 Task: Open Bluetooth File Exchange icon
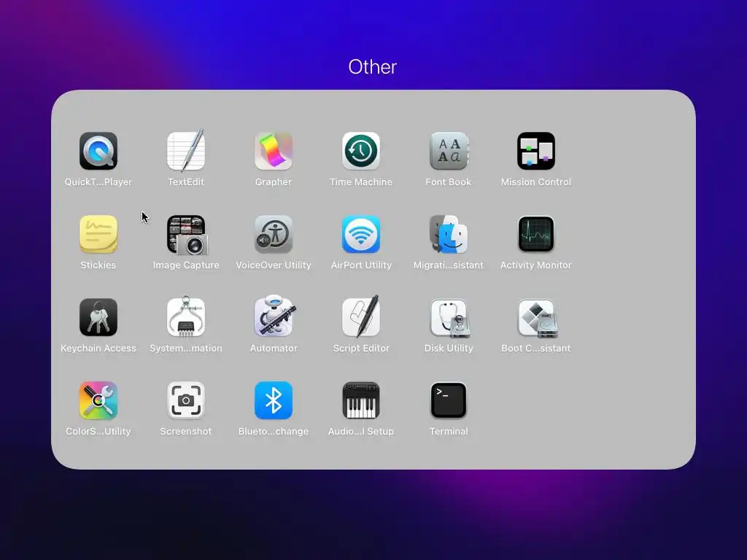coord(274,400)
